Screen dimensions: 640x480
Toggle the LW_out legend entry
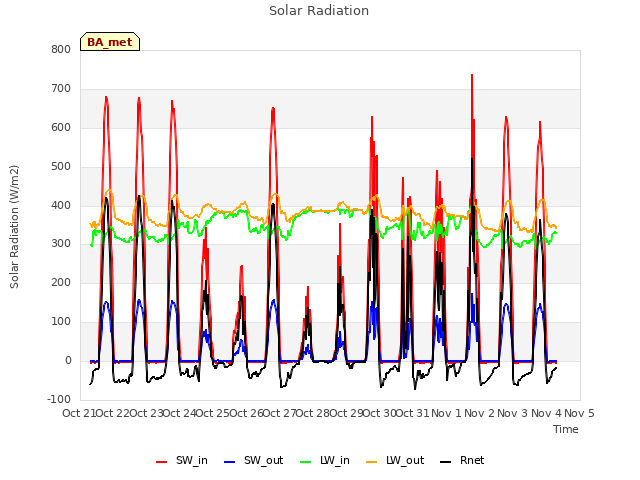(395, 460)
